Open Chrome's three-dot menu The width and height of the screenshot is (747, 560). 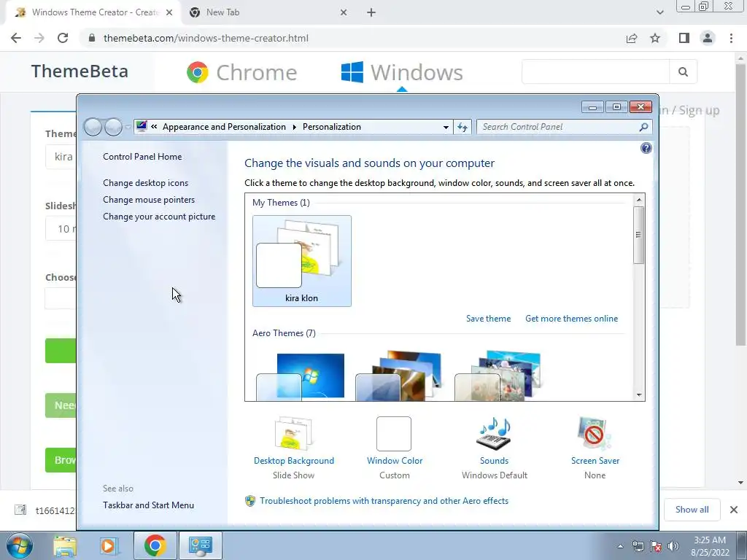731,38
